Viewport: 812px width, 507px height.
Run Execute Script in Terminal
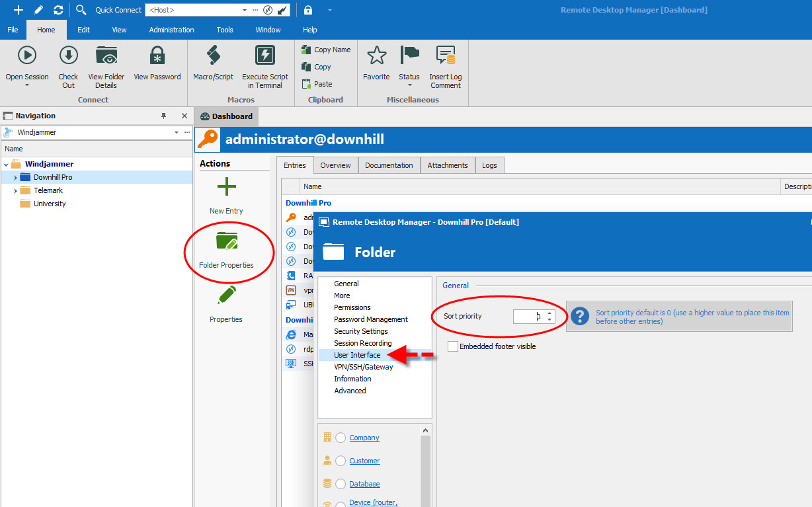coord(264,56)
